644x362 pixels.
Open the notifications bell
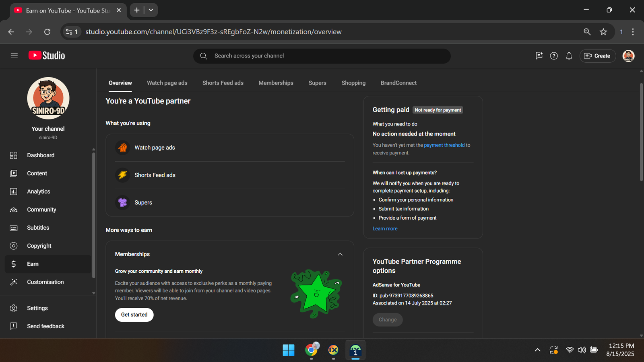569,56
